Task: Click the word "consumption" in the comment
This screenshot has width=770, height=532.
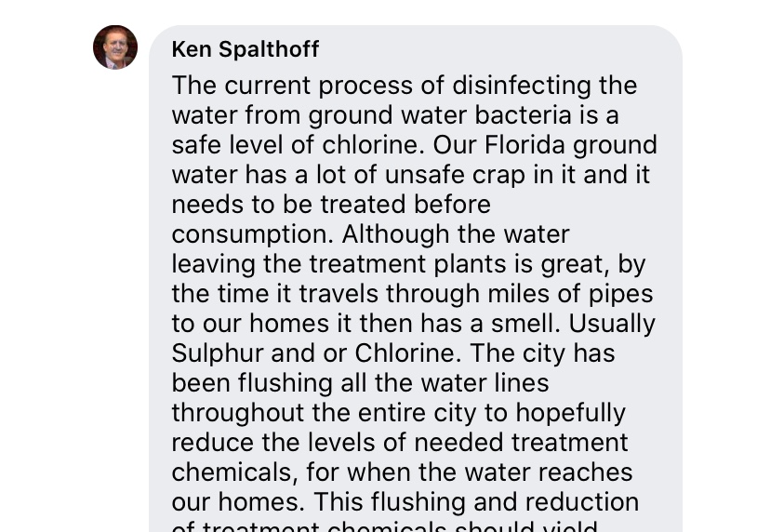Action: click(251, 234)
